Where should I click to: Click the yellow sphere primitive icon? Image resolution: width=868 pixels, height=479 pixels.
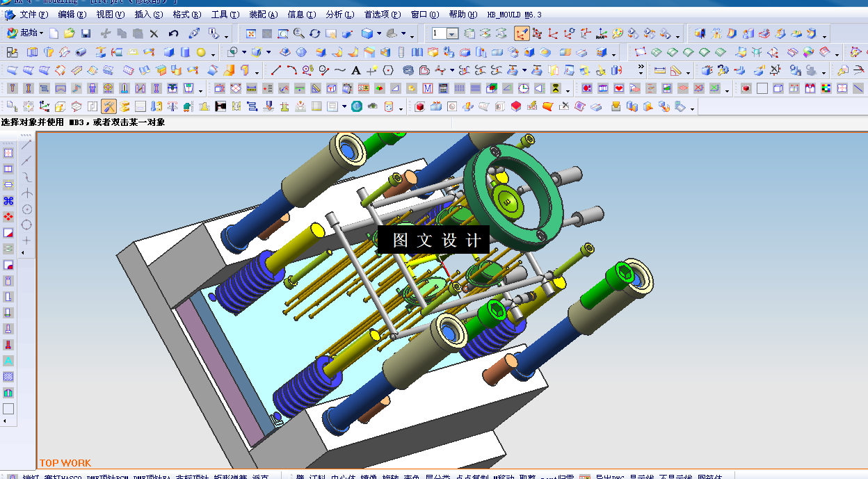pyautogui.click(x=201, y=52)
